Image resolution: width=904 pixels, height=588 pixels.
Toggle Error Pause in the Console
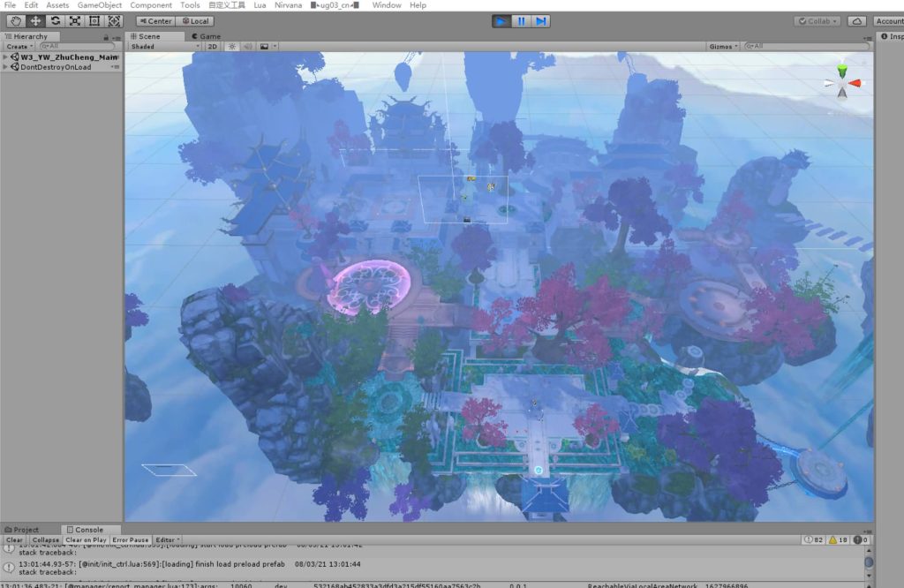[x=130, y=539]
